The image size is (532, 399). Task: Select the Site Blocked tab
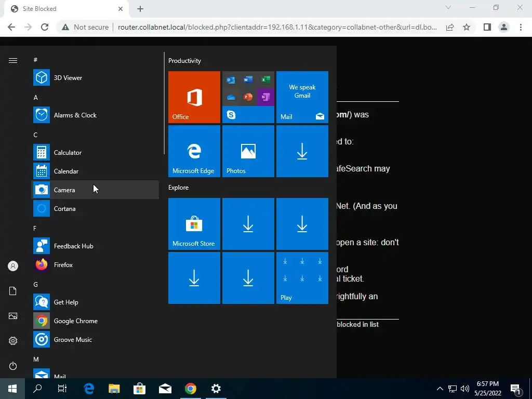pyautogui.click(x=66, y=9)
